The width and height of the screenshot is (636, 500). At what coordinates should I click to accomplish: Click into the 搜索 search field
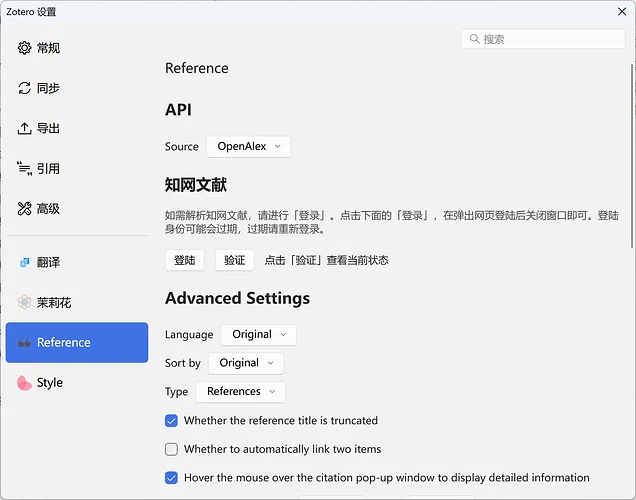click(543, 39)
